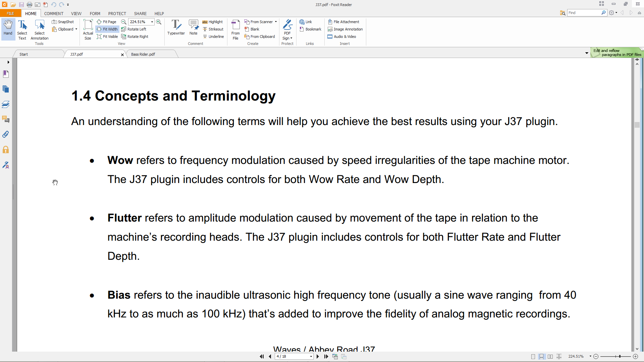Viewport: 644px width, 362px height.
Task: Open the layers panel in sidebar
Action: [x=6, y=104]
